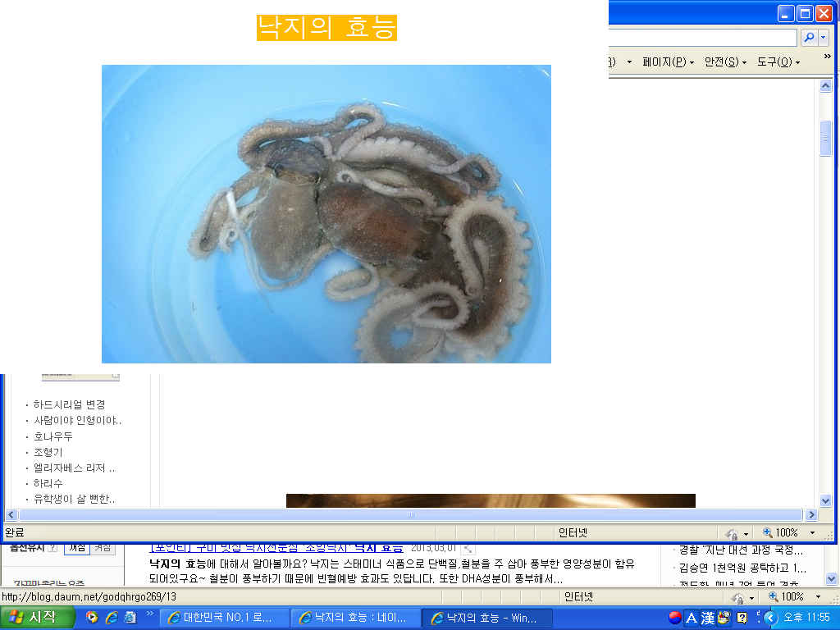Switch to 낙지의 효능 : 네이 taskbar window

355,618
